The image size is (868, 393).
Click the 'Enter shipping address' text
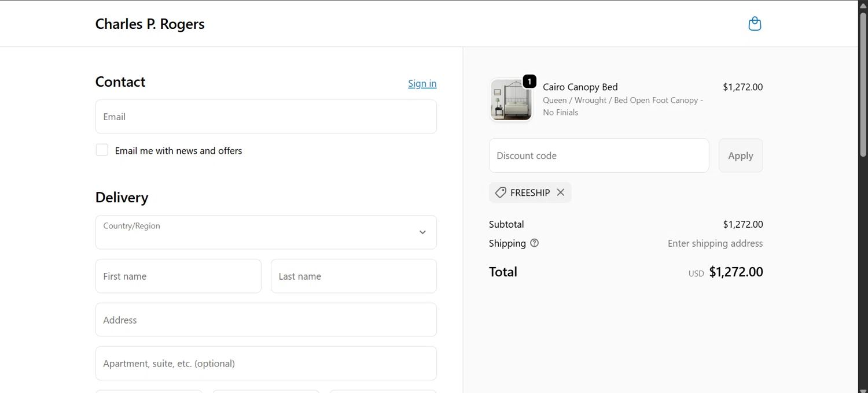point(715,243)
